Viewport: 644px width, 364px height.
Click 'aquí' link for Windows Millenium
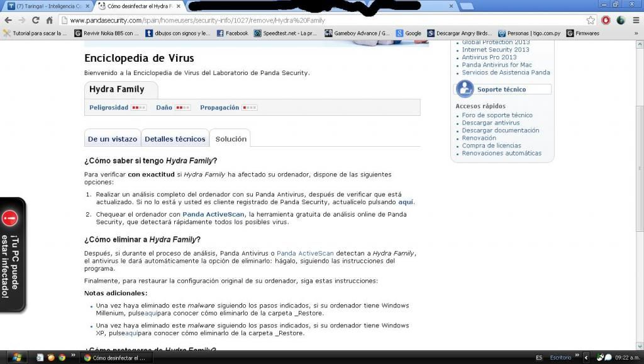(151, 314)
